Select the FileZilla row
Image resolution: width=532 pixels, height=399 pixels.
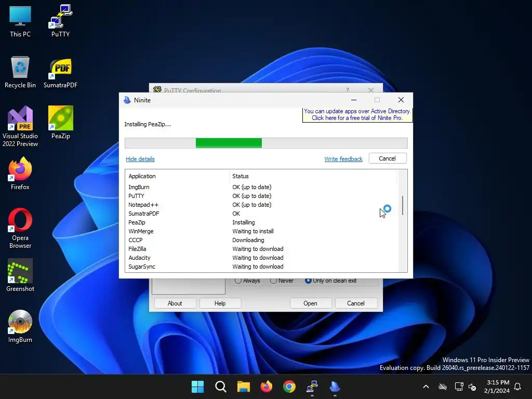tap(261, 249)
